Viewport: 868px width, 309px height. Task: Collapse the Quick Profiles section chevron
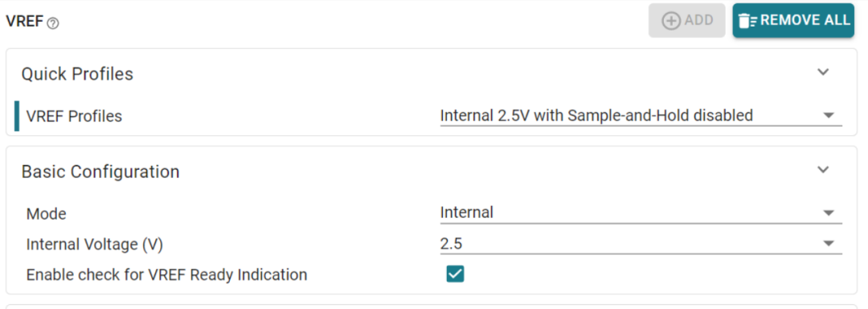pyautogui.click(x=824, y=72)
